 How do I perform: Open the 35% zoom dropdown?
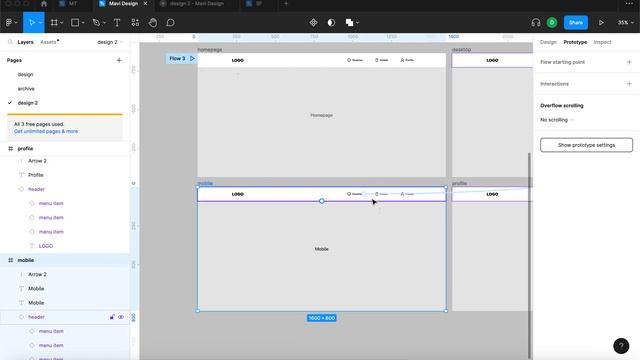click(x=625, y=23)
